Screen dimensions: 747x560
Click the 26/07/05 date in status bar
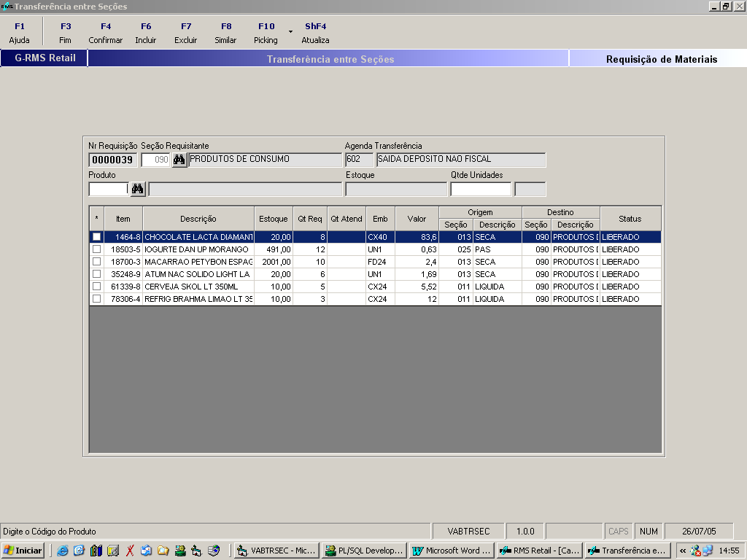point(699,531)
